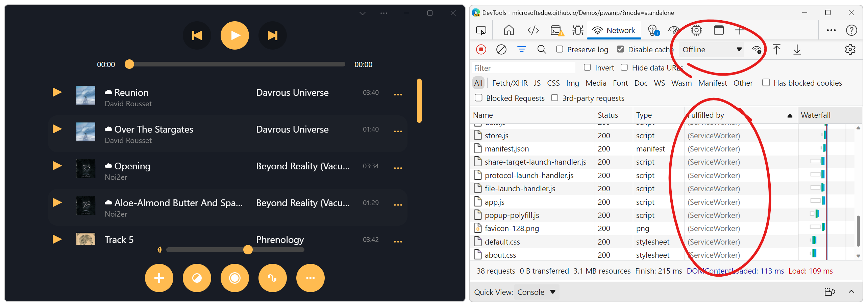
Task: Sort by the Status column header
Action: pos(607,115)
